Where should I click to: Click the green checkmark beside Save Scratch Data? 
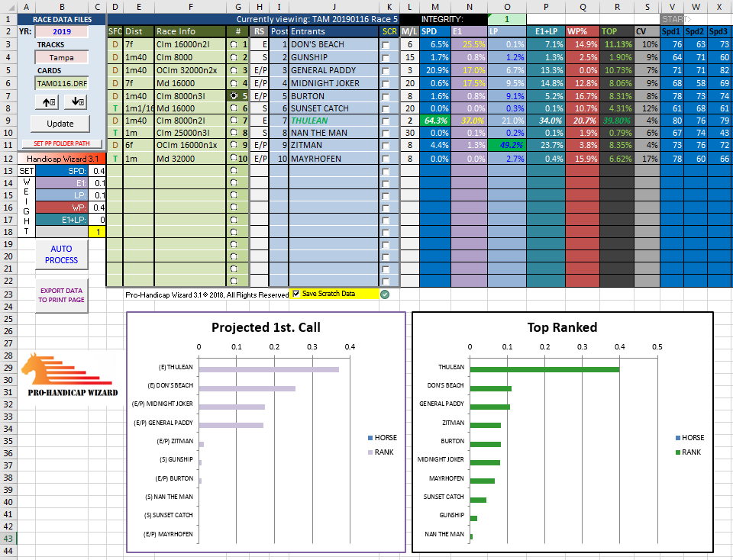385,294
